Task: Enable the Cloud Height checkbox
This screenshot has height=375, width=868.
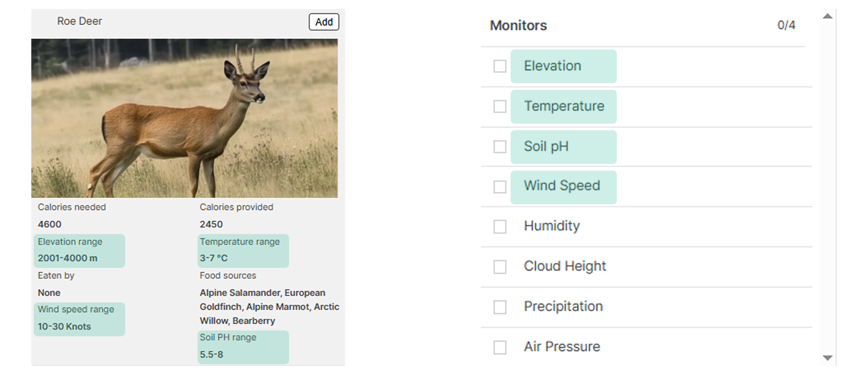Action: click(500, 267)
